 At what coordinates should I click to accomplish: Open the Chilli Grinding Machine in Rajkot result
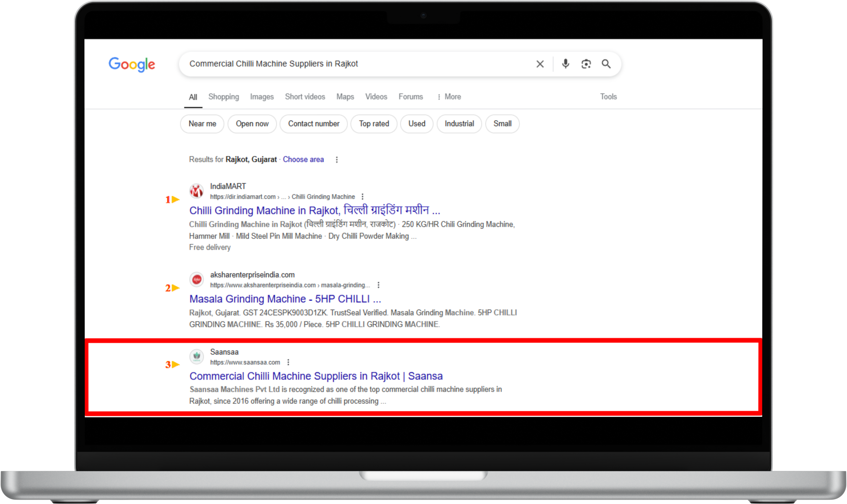(315, 211)
